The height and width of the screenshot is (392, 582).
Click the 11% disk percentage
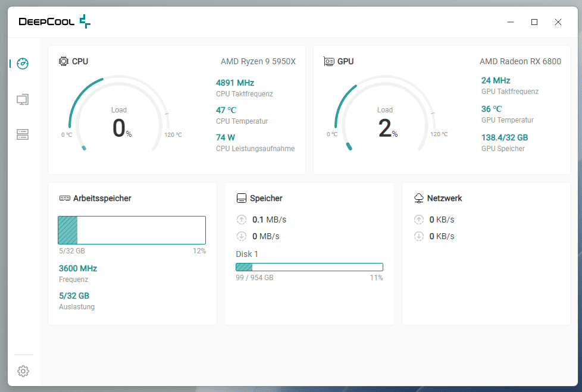(376, 278)
